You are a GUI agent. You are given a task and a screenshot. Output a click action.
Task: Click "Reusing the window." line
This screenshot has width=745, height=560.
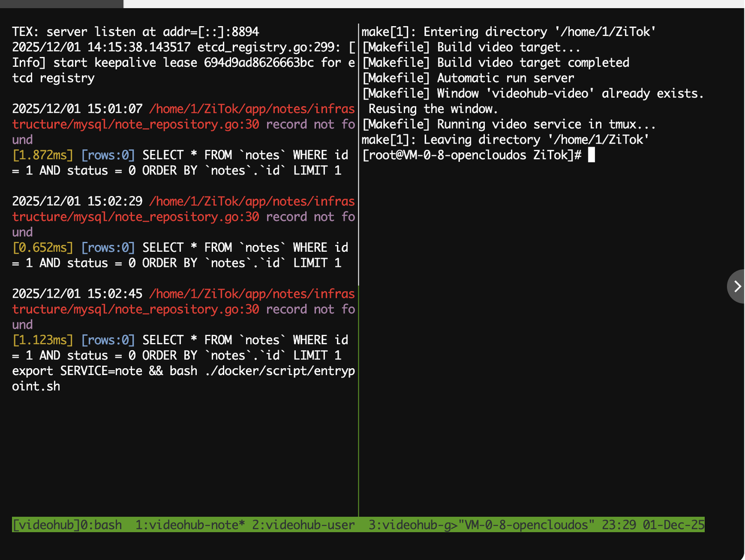(433, 109)
